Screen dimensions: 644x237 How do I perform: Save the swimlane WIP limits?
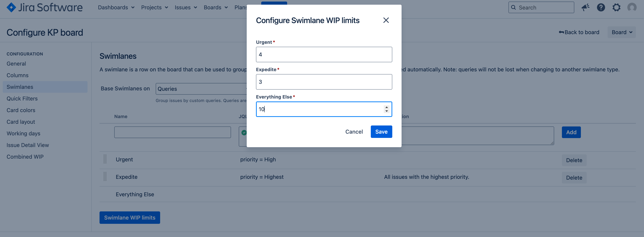(381, 132)
